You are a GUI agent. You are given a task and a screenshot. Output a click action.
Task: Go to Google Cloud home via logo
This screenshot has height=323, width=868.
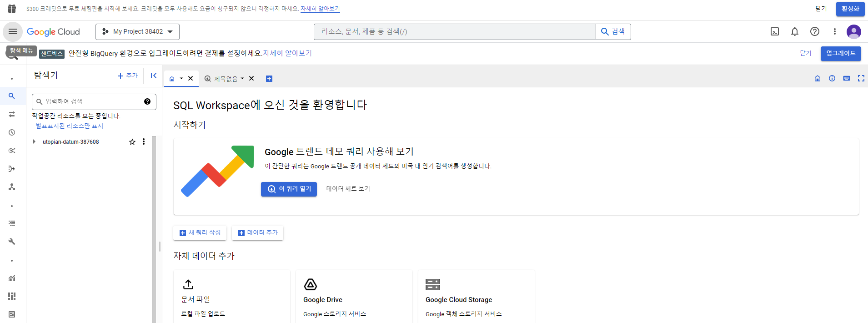53,31
